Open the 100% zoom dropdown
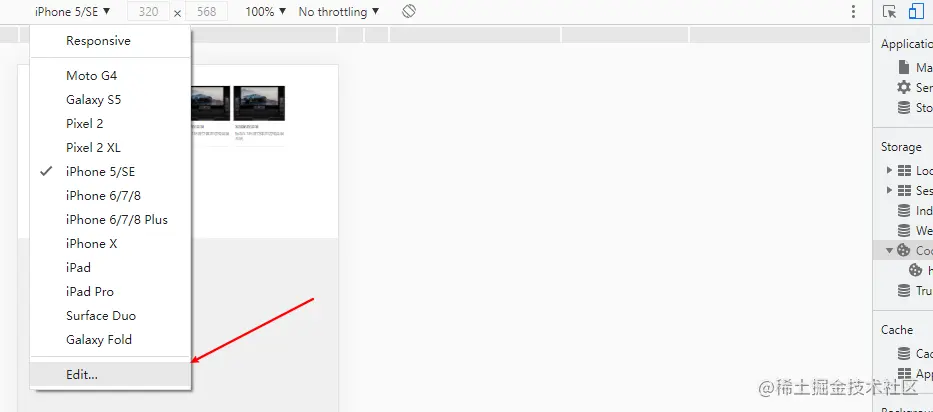 265,11
